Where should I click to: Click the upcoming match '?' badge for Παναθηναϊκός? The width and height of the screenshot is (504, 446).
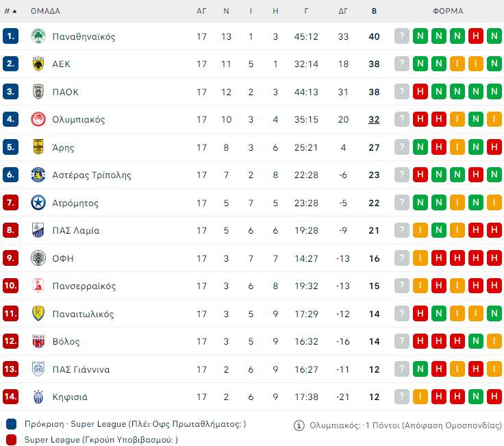pos(402,36)
